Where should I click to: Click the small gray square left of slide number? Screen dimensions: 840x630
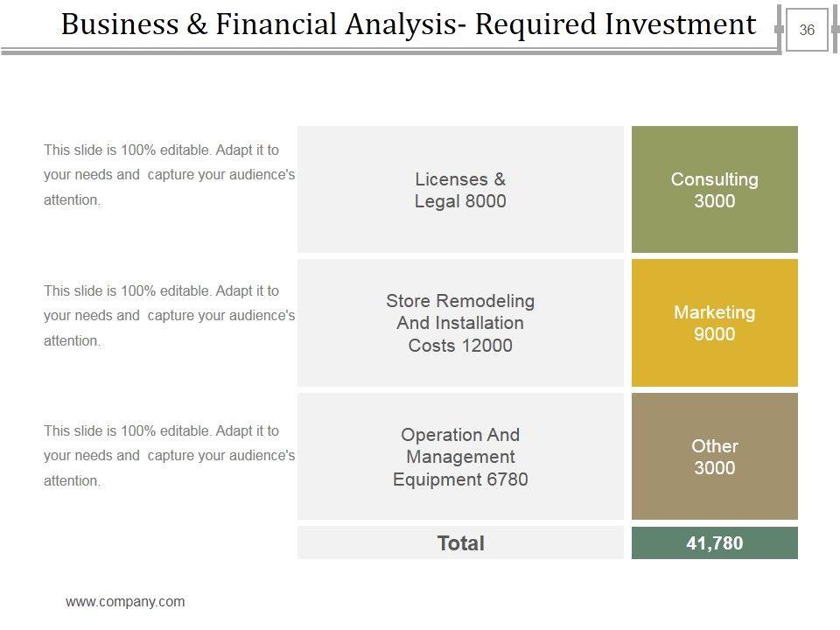point(779,30)
